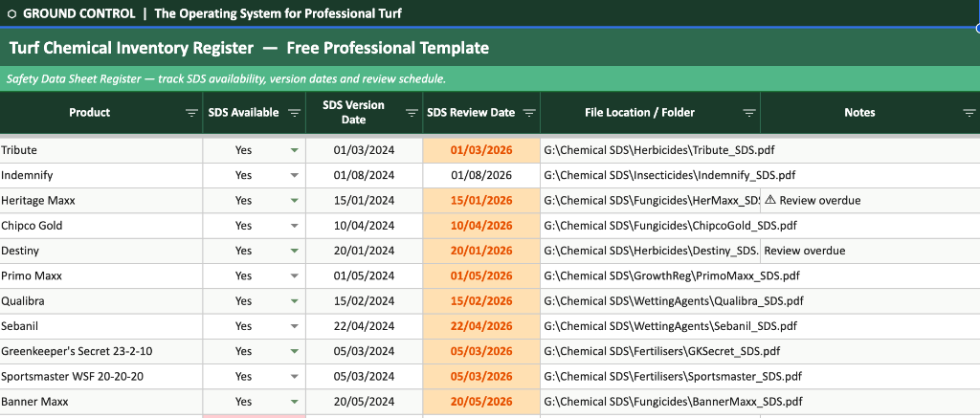Select Tribute_SDS.pdf file location cell
The image size is (980, 418).
pos(650,150)
